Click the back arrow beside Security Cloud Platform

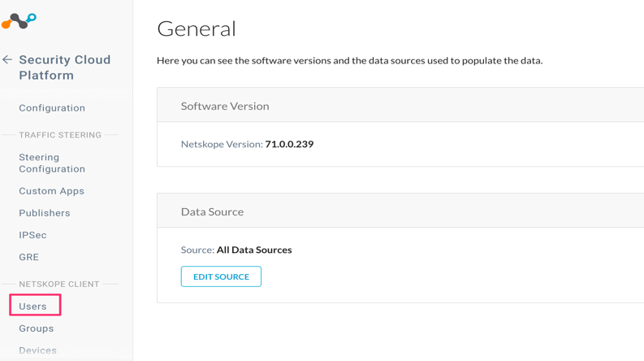(x=7, y=59)
